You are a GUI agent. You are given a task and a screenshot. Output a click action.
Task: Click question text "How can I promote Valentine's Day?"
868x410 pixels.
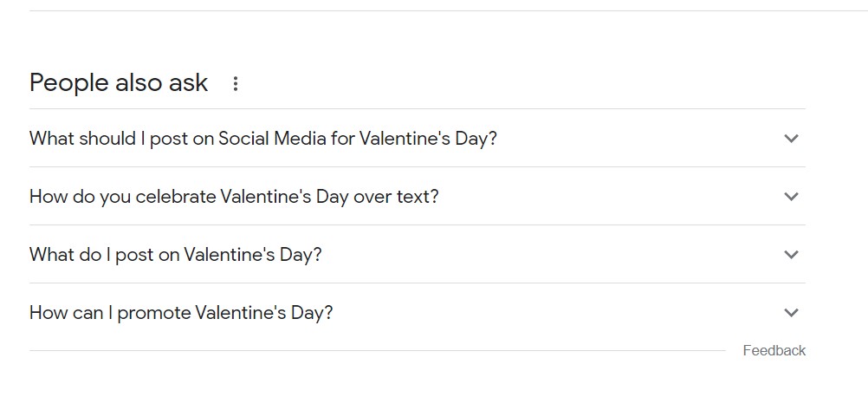(180, 313)
